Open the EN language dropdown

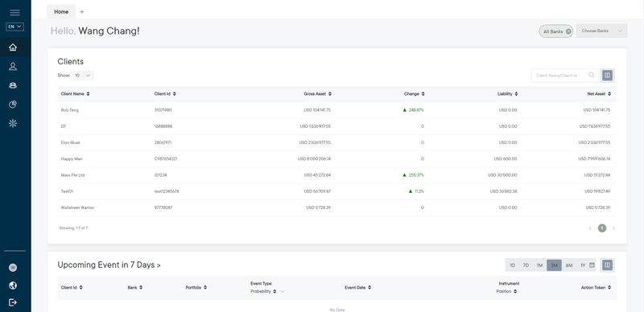tap(14, 27)
